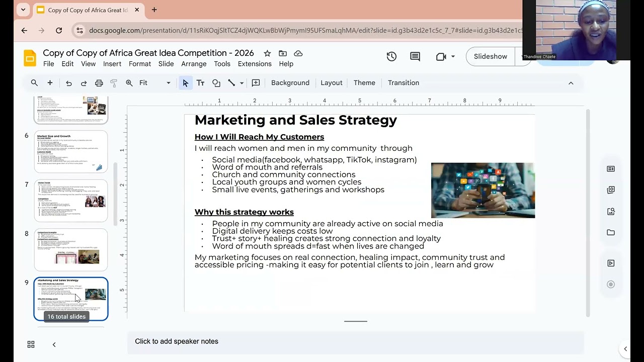The width and height of the screenshot is (644, 362).
Task: Redo the last action
Action: point(84,83)
